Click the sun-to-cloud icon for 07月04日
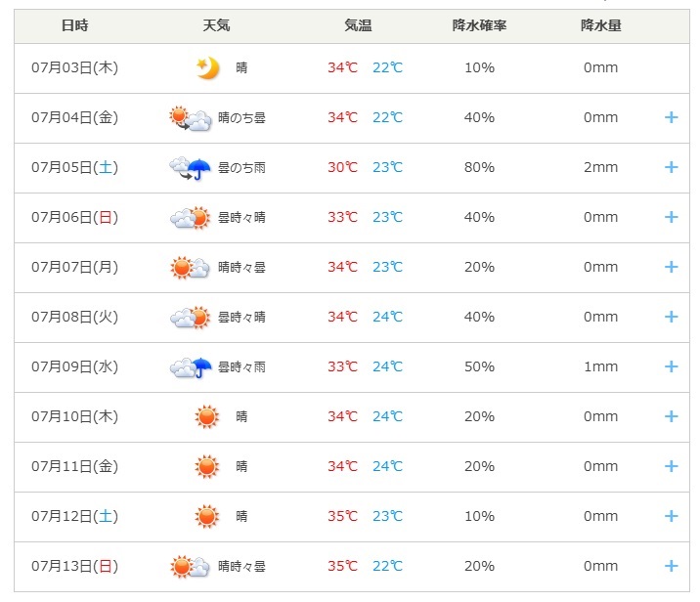Image resolution: width=700 pixels, height=602 pixels. 191,118
